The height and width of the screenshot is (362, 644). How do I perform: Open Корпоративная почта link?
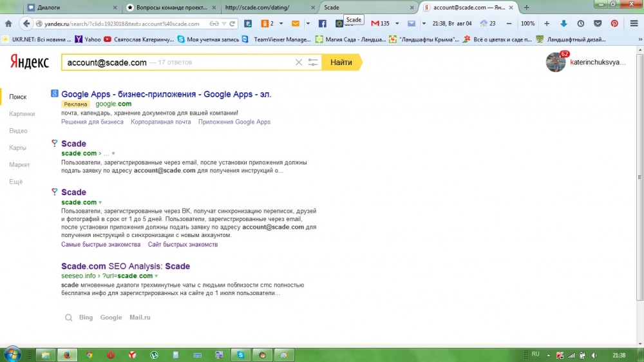161,122
